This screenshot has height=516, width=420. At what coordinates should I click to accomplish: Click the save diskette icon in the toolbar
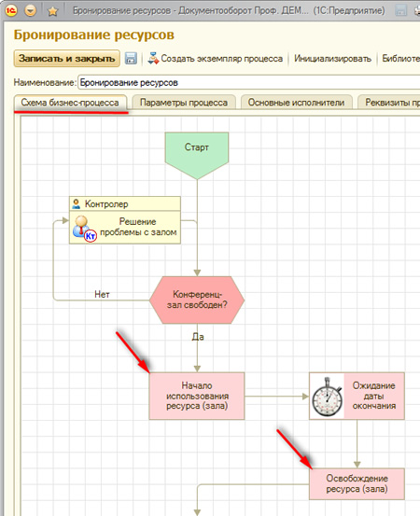pyautogui.click(x=131, y=59)
